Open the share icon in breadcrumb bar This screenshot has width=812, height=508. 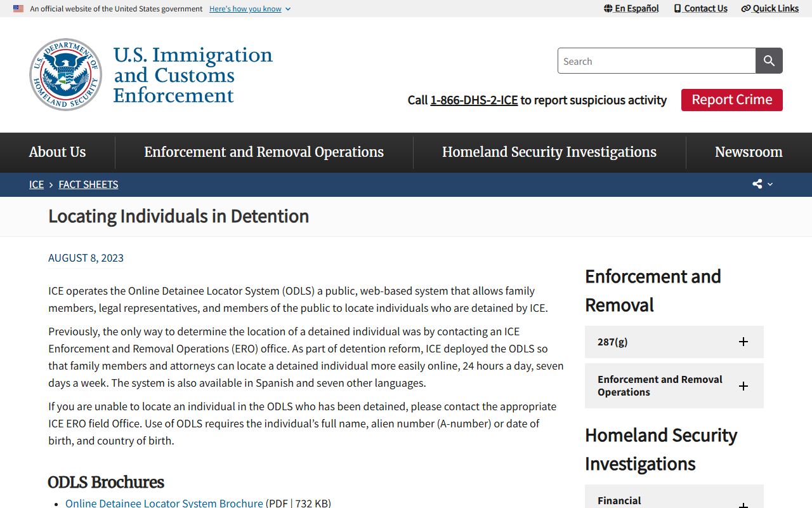pos(762,184)
